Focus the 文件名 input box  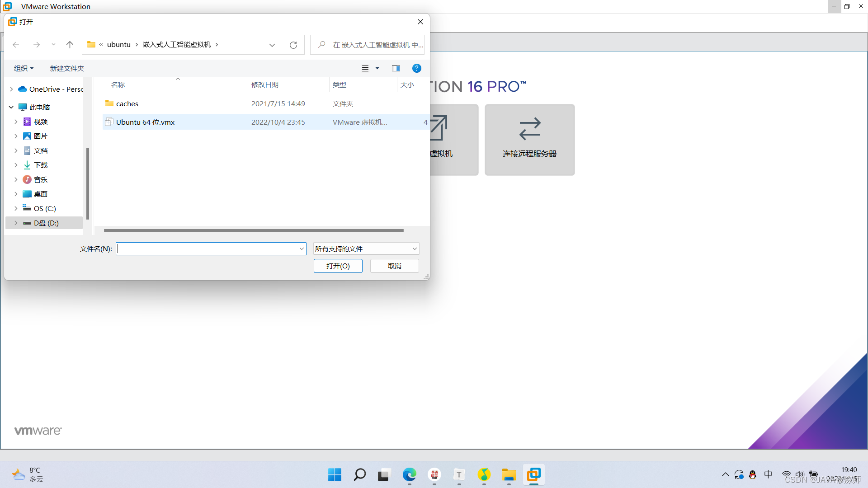click(x=207, y=249)
